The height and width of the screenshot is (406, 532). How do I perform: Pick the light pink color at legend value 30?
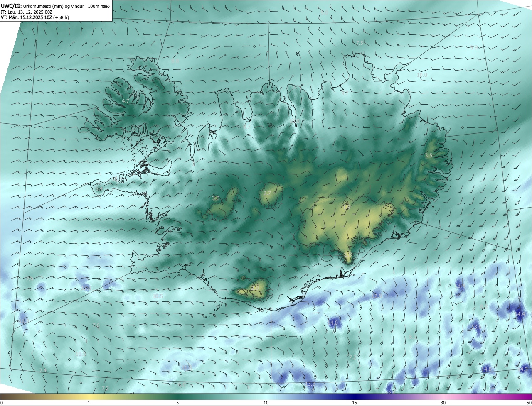pos(443,396)
